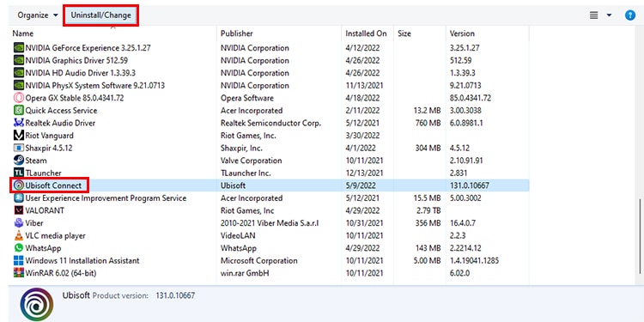This screenshot has height=322, width=644.
Task: Click the TLauncher Inc. publisher cell
Action: point(246,173)
